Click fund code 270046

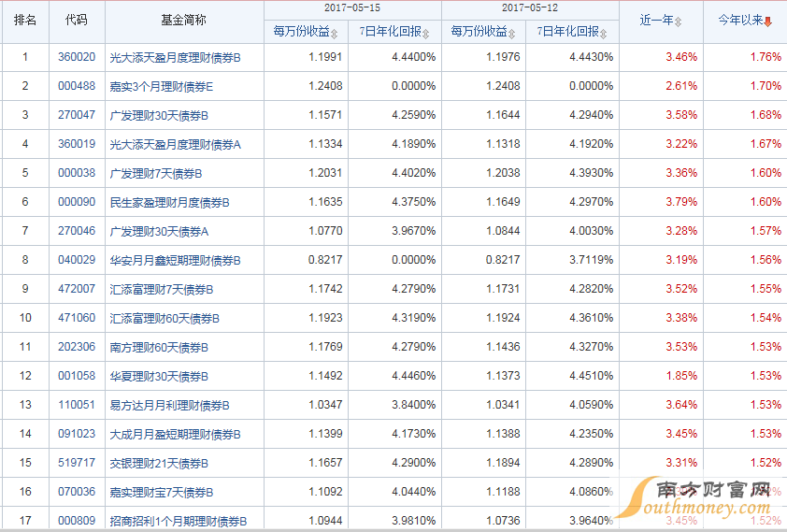pos(77,231)
